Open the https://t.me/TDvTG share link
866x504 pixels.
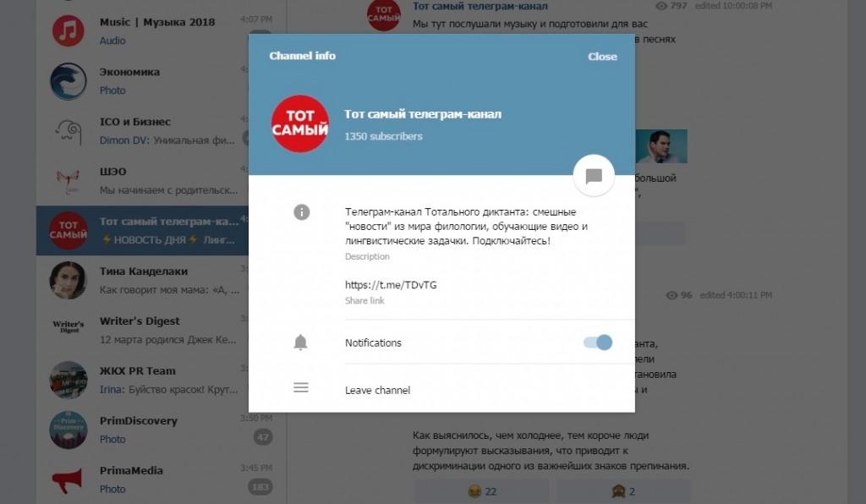(391, 285)
